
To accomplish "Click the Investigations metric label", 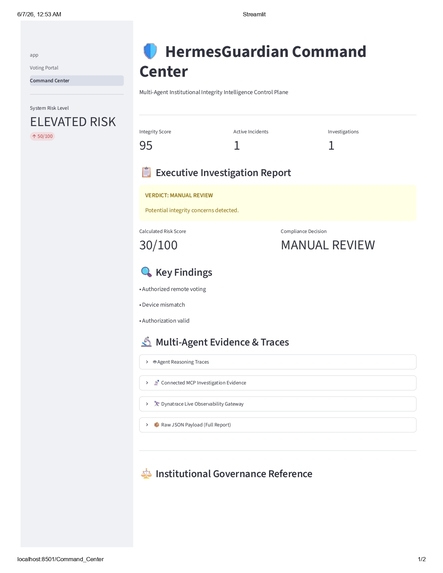I will pos(343,132).
